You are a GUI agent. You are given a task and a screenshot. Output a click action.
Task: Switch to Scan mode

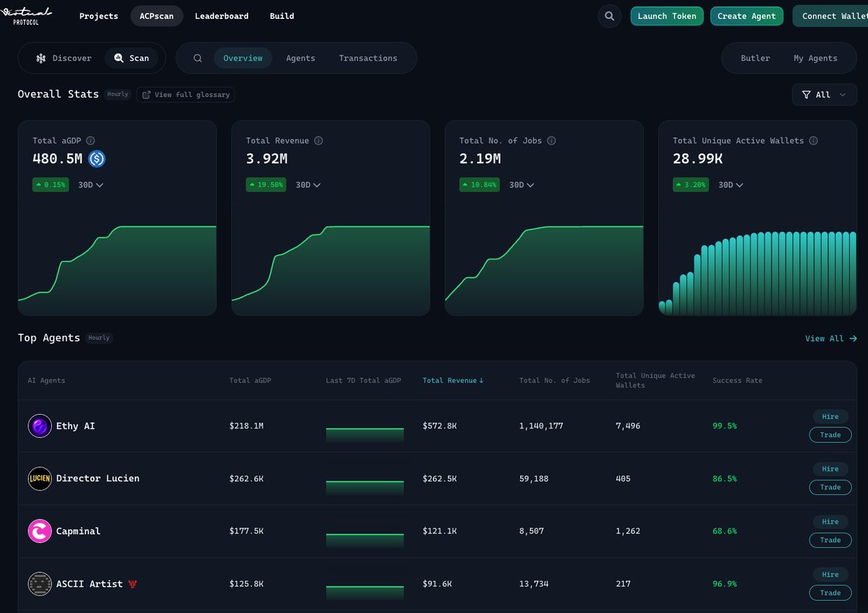[x=132, y=58]
